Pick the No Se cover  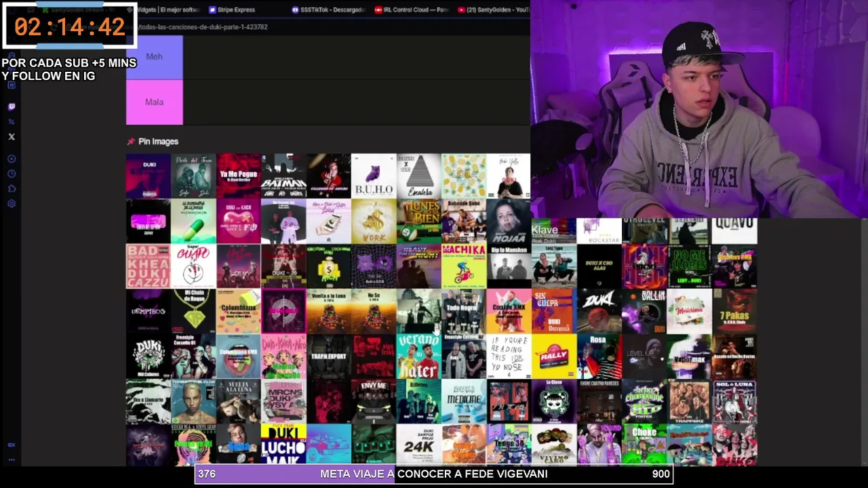[374, 311]
